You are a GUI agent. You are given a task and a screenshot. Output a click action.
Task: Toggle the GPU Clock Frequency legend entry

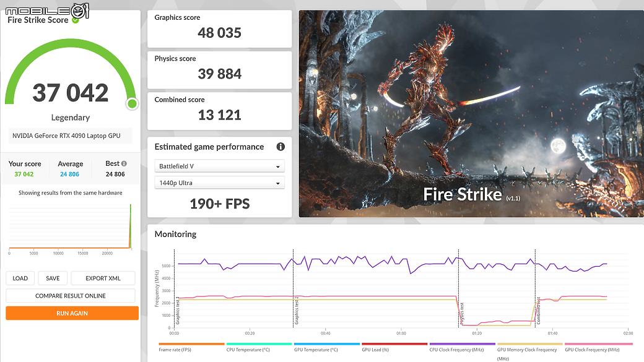pyautogui.click(x=598, y=347)
